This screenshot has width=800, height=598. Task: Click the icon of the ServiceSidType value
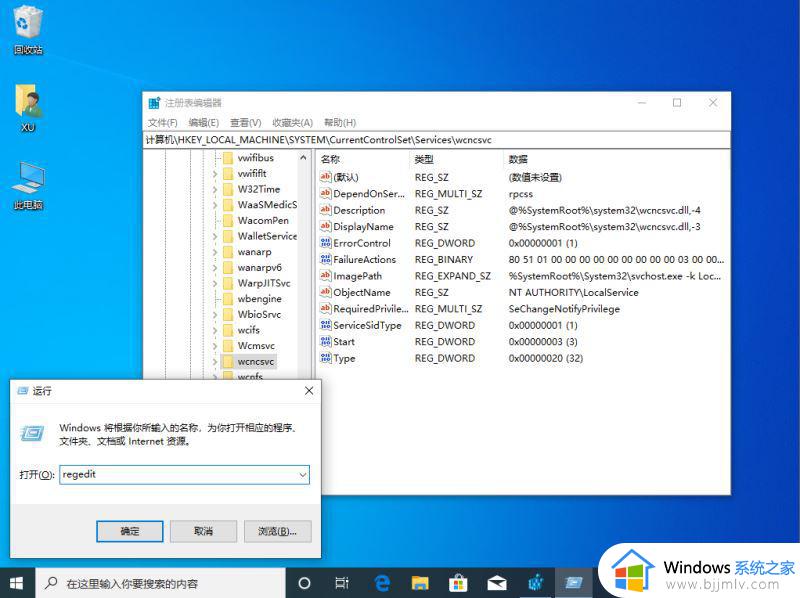click(326, 325)
